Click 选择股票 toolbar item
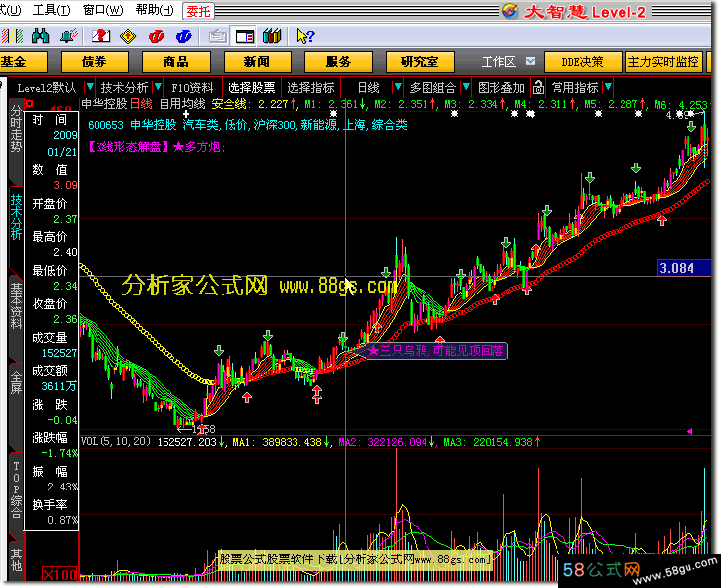721x588 pixels. 251,87
